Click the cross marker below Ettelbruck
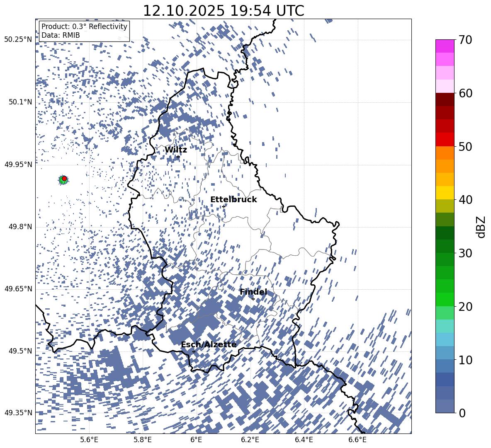Viewport: 491px width, 448px height. [224, 206]
